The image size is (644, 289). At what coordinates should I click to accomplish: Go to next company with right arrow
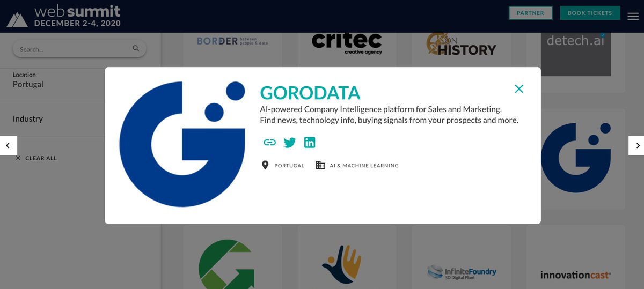point(637,145)
